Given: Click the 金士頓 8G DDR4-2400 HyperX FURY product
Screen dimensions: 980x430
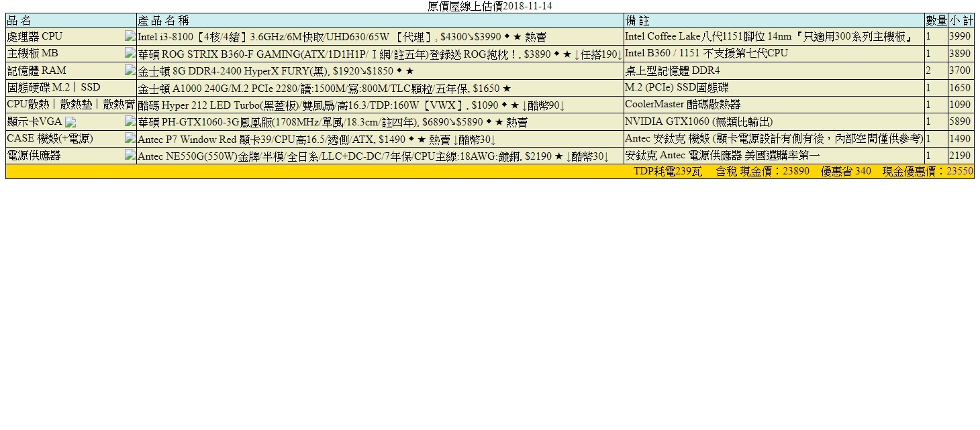Looking at the screenshot, I should point(276,71).
